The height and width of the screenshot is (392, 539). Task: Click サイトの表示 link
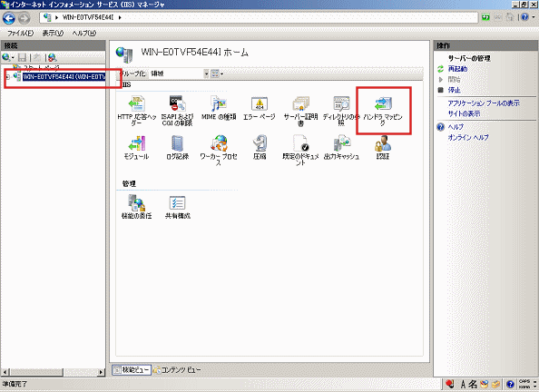tap(464, 113)
